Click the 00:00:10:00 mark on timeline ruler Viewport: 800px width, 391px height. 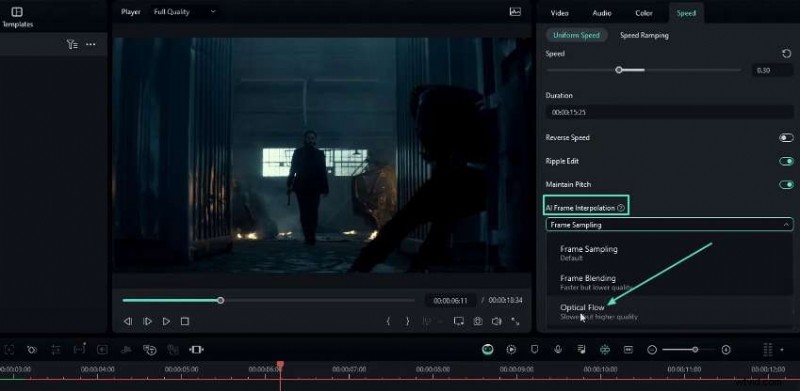tap(601, 369)
